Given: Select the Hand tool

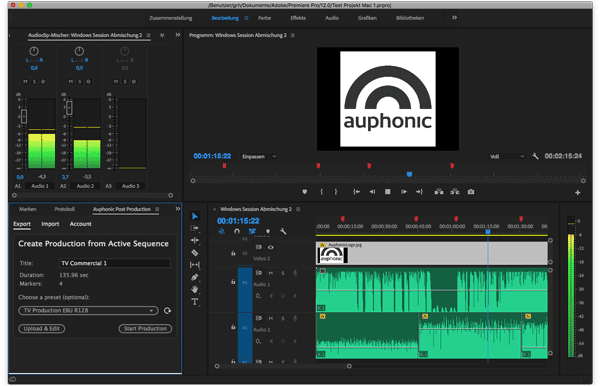Looking at the screenshot, I should tap(195, 289).
